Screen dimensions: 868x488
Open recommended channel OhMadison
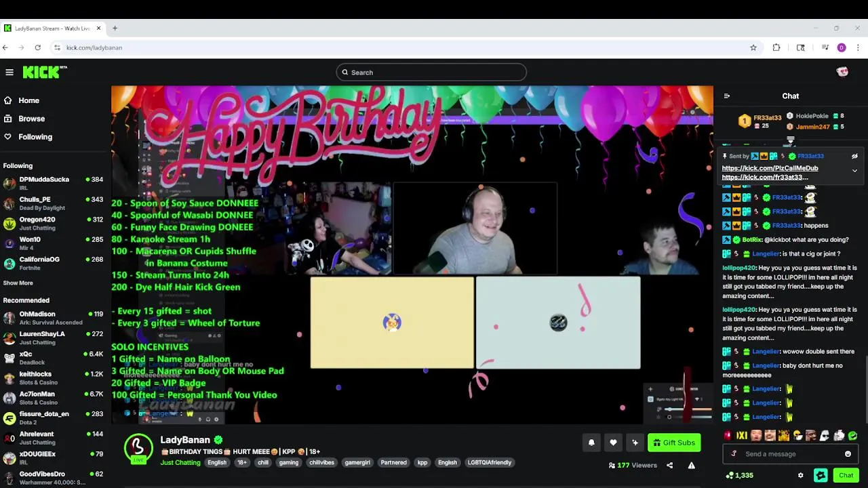coord(54,318)
